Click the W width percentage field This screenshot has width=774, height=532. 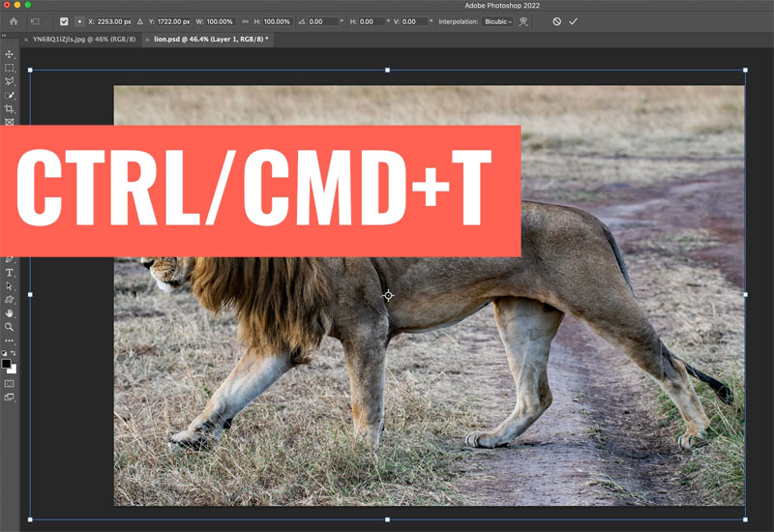tap(220, 21)
